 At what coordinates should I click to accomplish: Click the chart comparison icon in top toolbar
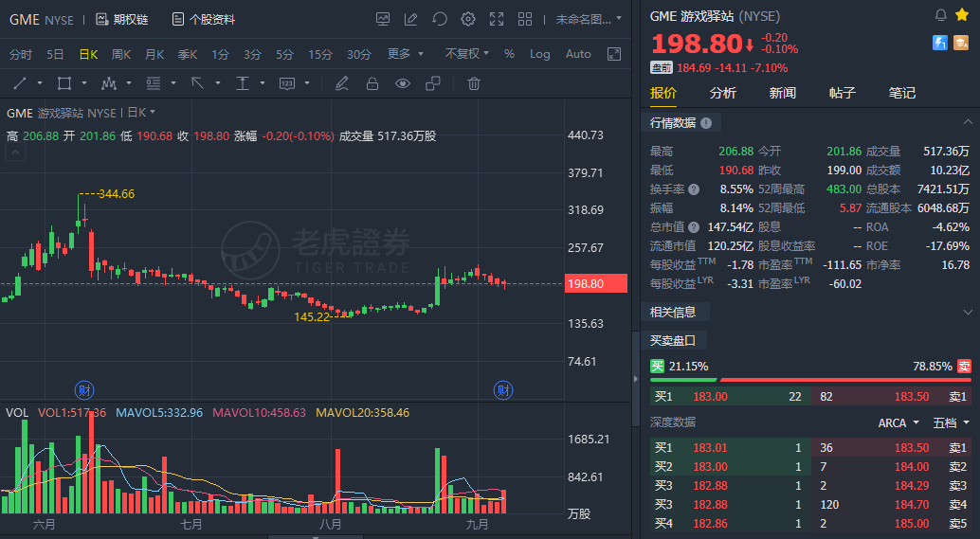click(x=383, y=19)
